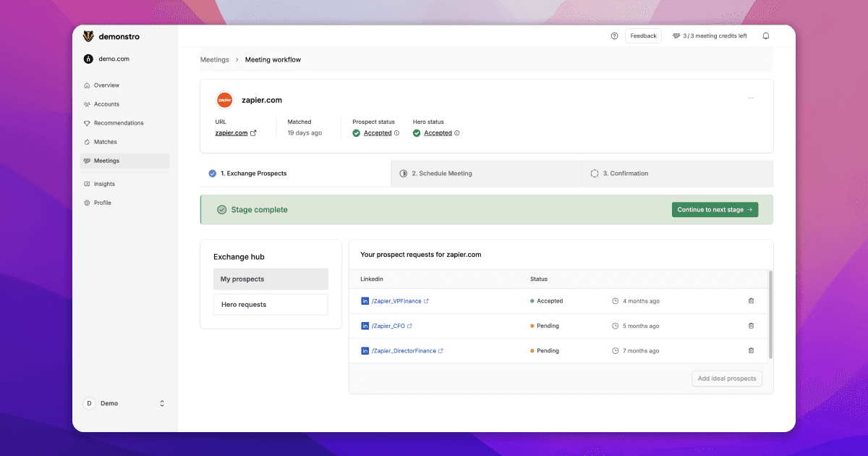Open the notifications bell
The height and width of the screenshot is (456, 868).
(766, 35)
